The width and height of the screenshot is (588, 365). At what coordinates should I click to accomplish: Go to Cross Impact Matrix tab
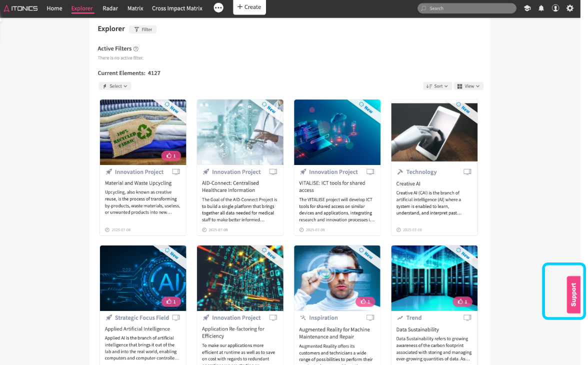coord(177,8)
